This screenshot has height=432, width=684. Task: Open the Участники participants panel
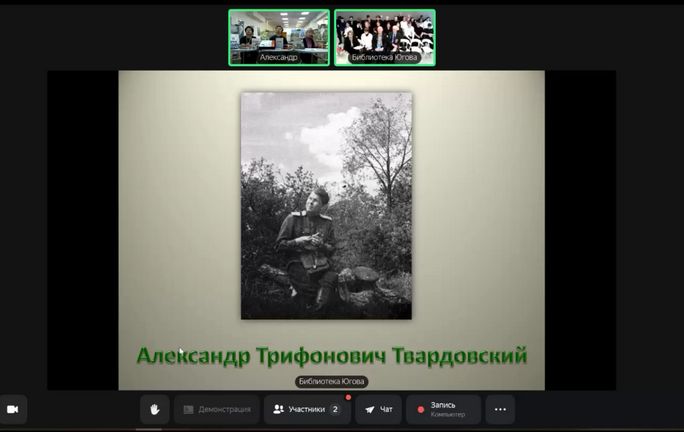click(307, 409)
